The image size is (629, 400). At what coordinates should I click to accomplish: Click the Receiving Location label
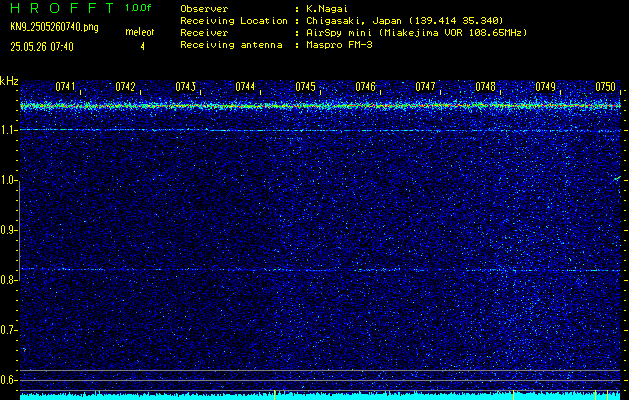(234, 21)
